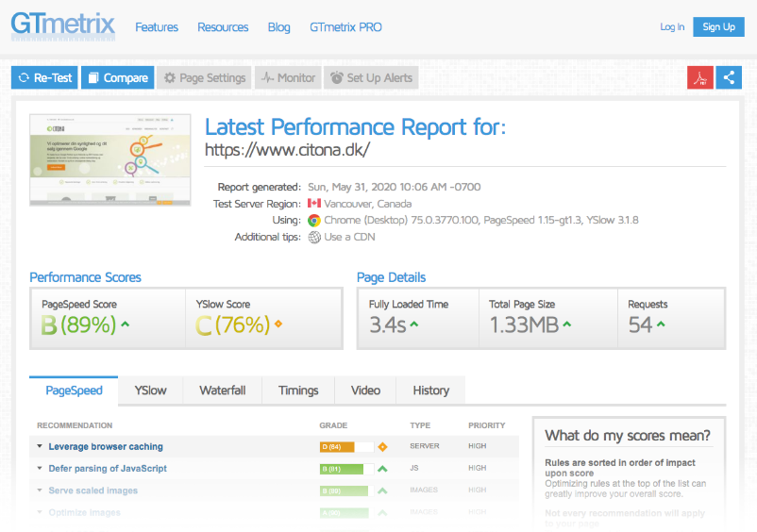Click the green arrow beside the B (81) grade
757x532 pixels.
tap(382, 469)
